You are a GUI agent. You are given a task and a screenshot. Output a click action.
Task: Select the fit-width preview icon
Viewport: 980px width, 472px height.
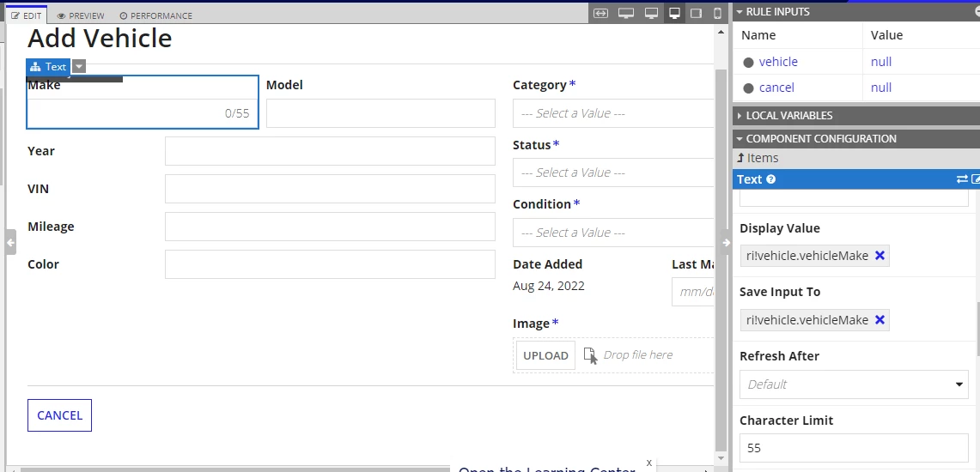click(600, 13)
